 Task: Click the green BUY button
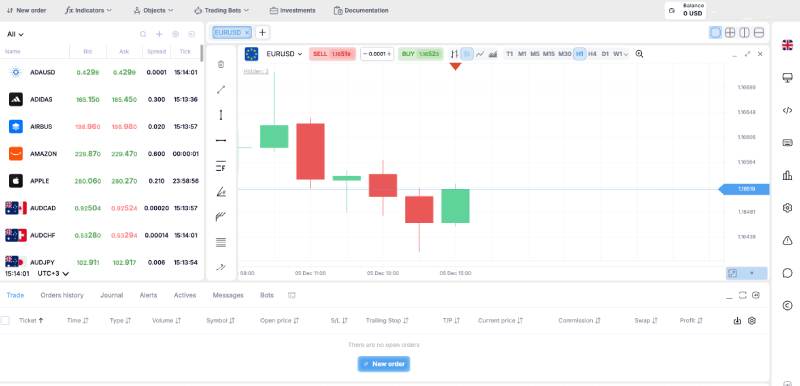(x=421, y=54)
